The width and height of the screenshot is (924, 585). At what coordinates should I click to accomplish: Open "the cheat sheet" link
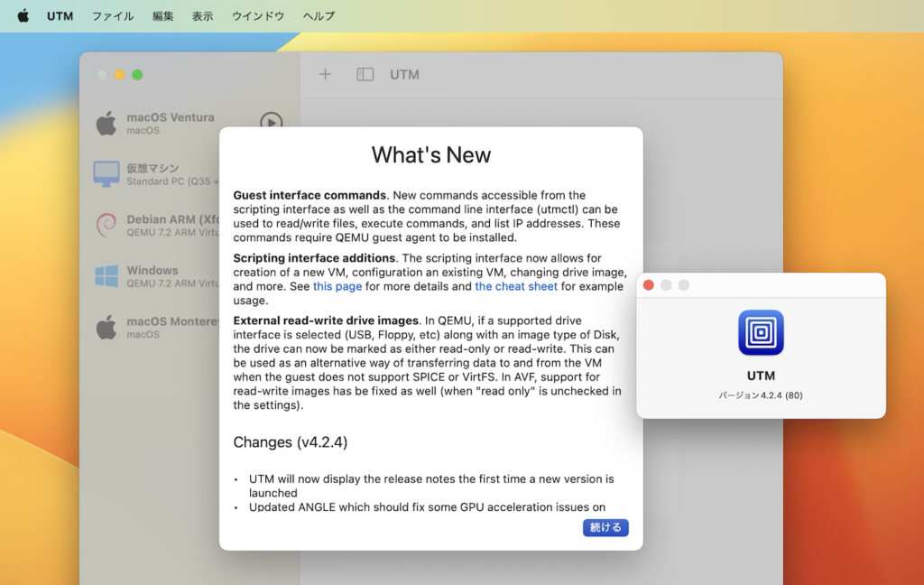516,286
